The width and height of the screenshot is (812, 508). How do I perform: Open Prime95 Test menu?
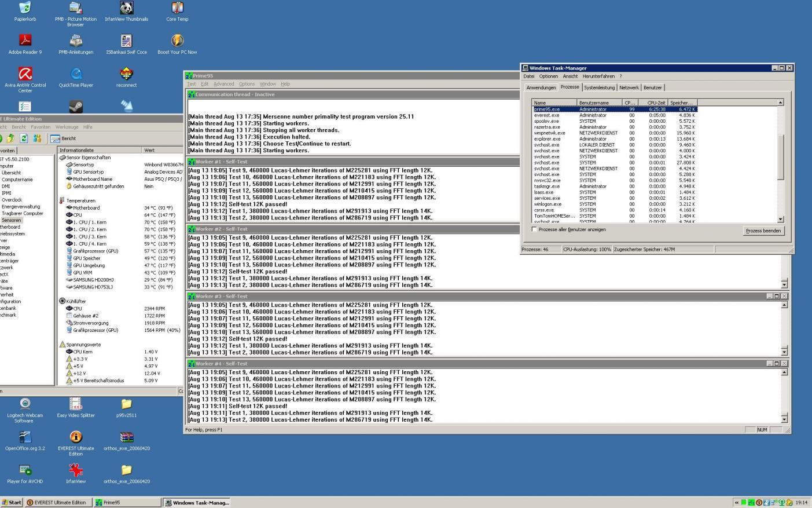point(192,84)
